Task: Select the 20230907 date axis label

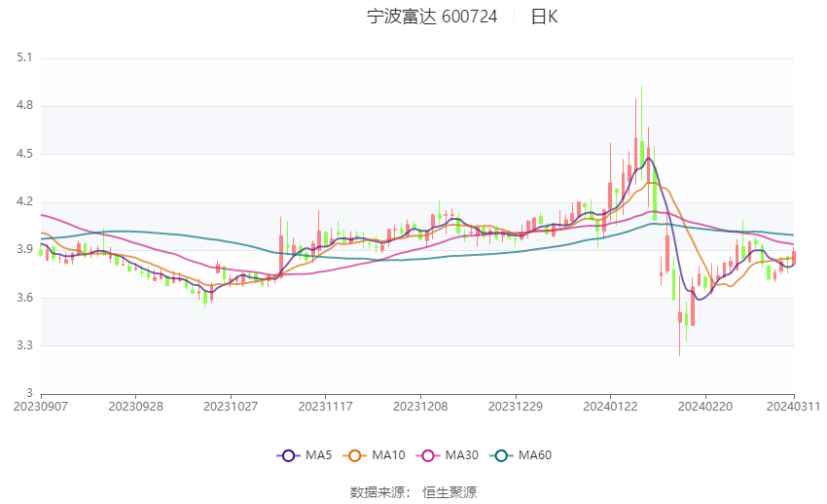Action: coord(41,407)
